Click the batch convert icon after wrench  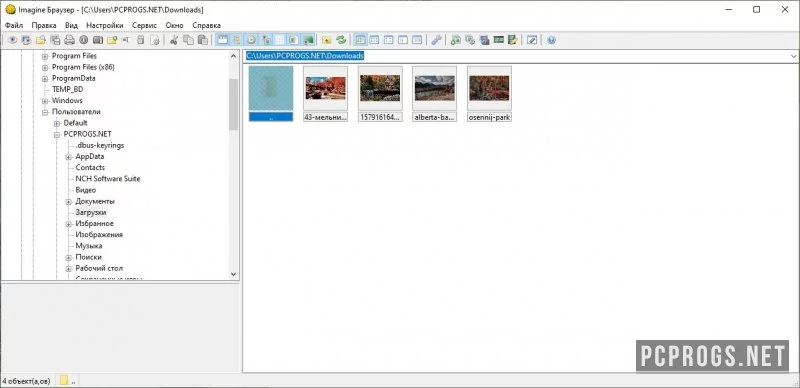[456, 40]
